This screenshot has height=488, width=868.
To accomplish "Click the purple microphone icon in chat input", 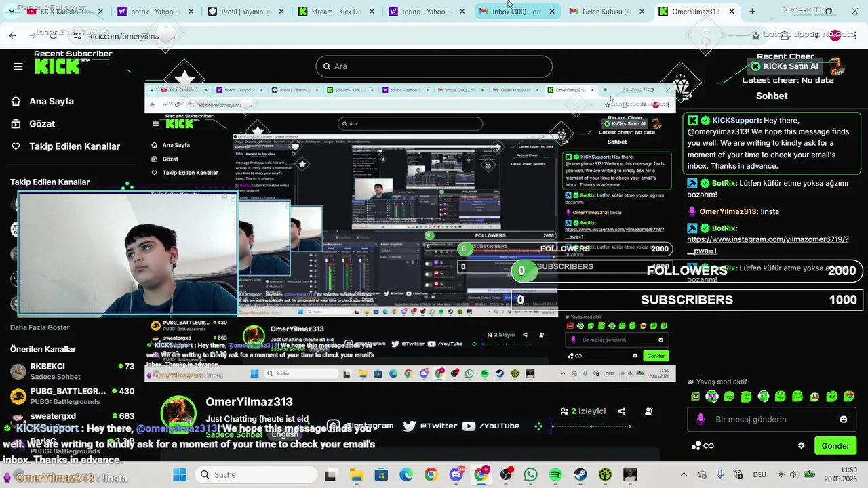I will point(701,420).
